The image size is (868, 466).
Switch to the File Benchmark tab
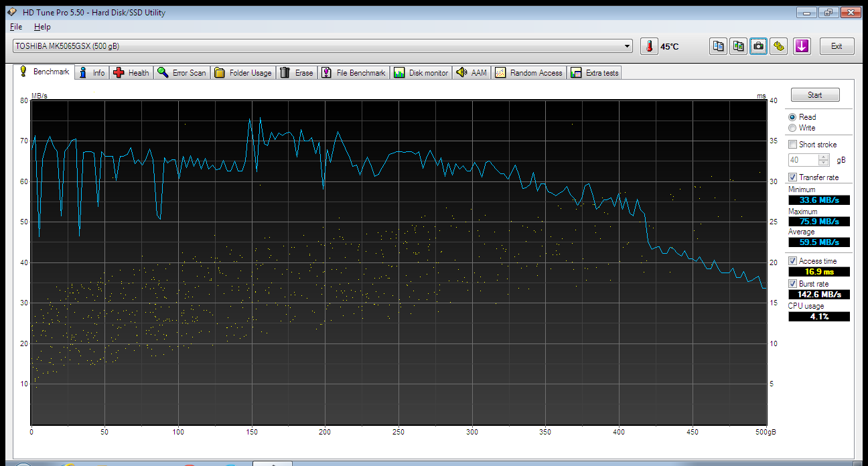(354, 73)
